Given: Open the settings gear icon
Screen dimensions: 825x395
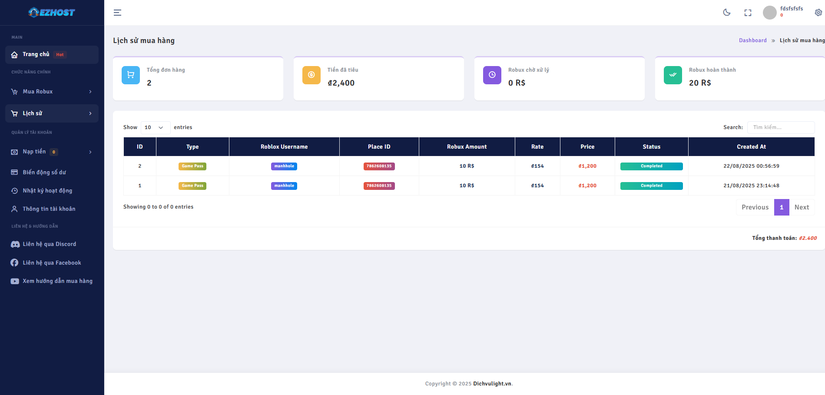Looking at the screenshot, I should tap(818, 13).
